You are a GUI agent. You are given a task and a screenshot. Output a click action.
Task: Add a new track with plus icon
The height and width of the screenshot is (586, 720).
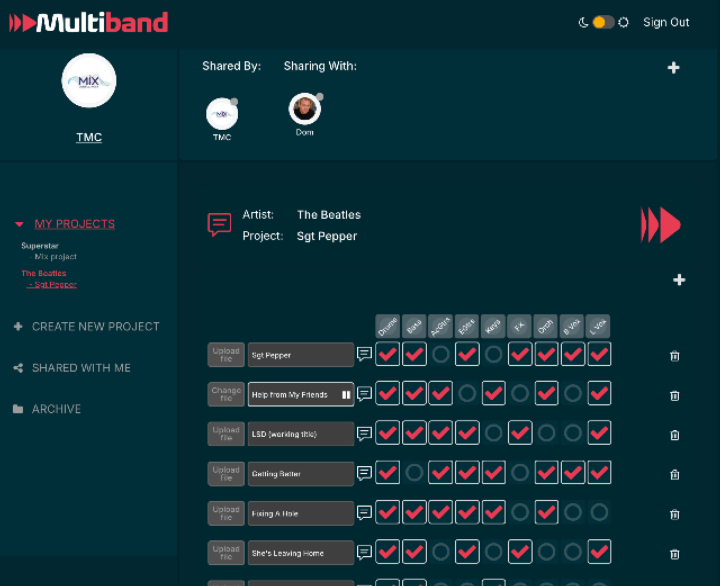click(679, 280)
